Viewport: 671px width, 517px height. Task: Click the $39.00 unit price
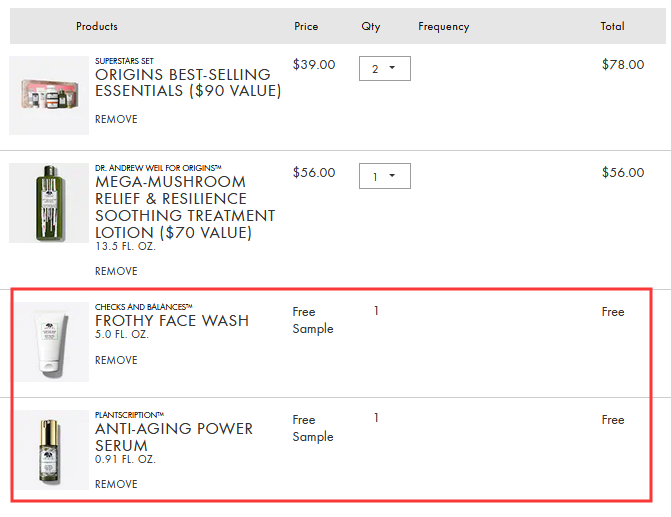(x=314, y=65)
